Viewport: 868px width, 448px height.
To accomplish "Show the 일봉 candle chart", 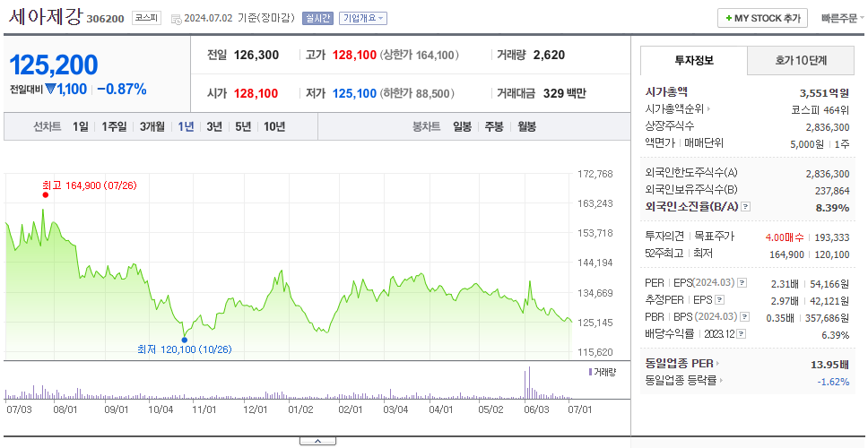I will (462, 126).
